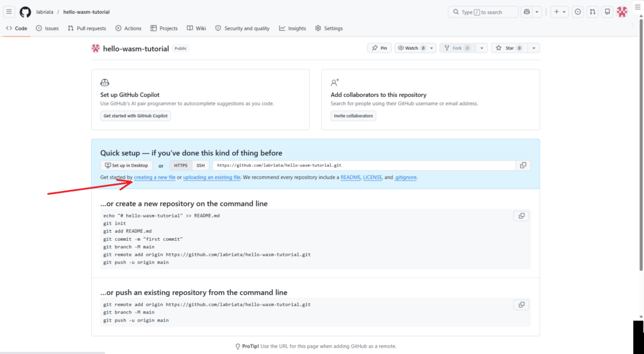644x354 pixels.
Task: Open the uploading an existing file link
Action: [x=212, y=177]
